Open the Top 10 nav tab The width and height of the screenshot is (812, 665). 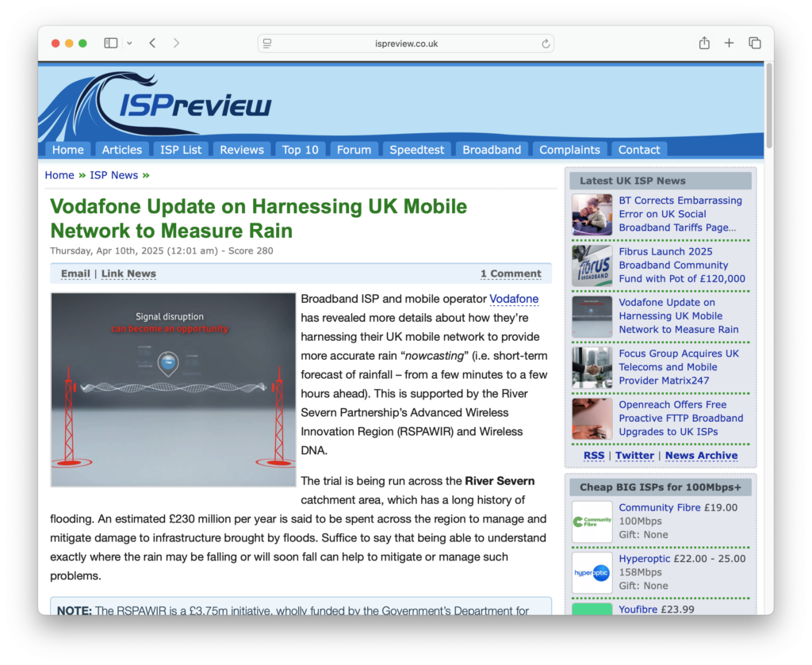coord(301,150)
